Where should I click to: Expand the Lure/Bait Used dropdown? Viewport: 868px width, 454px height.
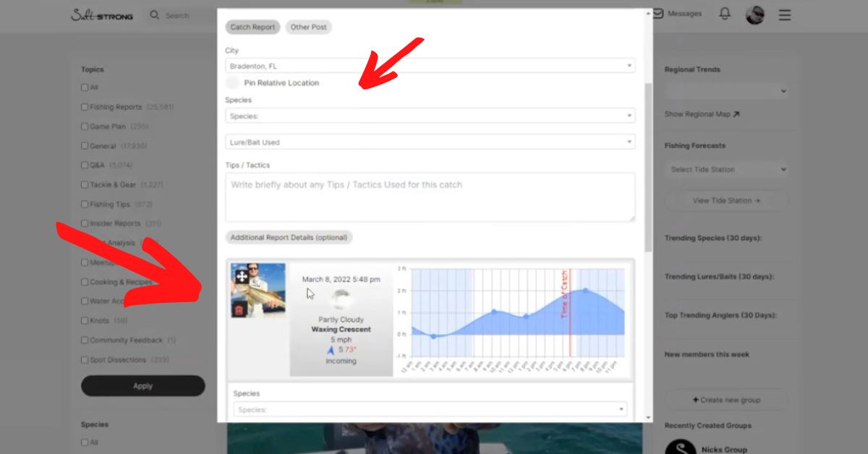(430, 142)
